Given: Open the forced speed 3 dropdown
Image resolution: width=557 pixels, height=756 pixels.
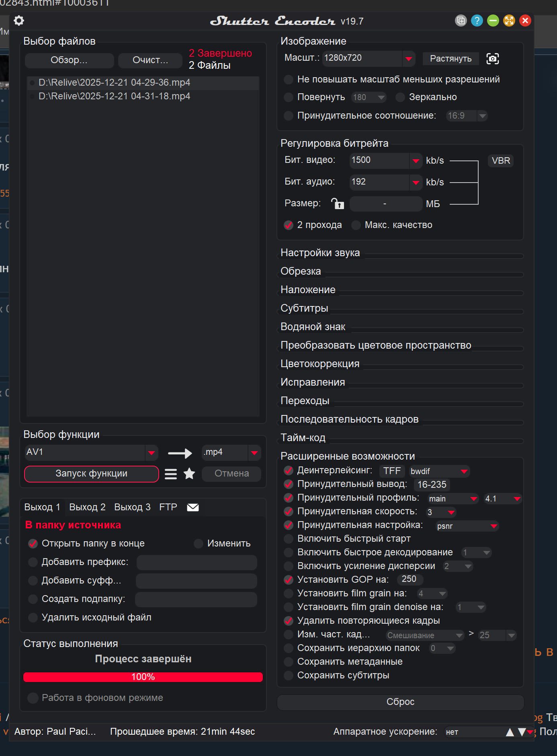Looking at the screenshot, I should (451, 512).
